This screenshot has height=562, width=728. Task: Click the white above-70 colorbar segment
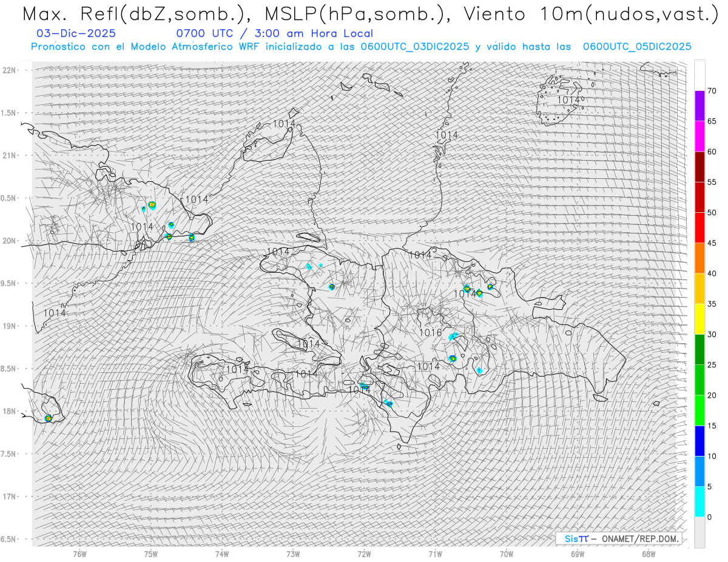pyautogui.click(x=699, y=75)
